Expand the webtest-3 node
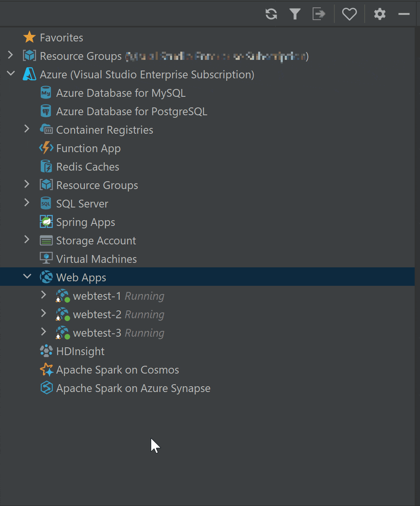The width and height of the screenshot is (420, 506). pyautogui.click(x=44, y=331)
